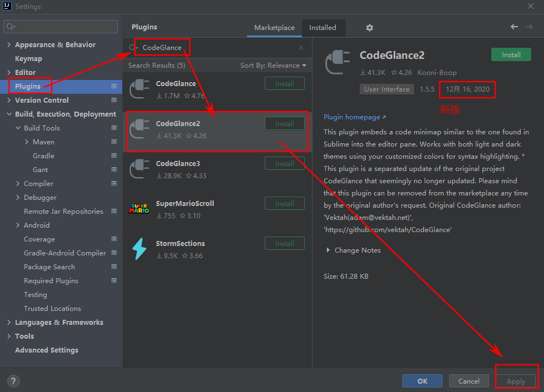Click project-level icon beside Compiler

tap(114, 183)
